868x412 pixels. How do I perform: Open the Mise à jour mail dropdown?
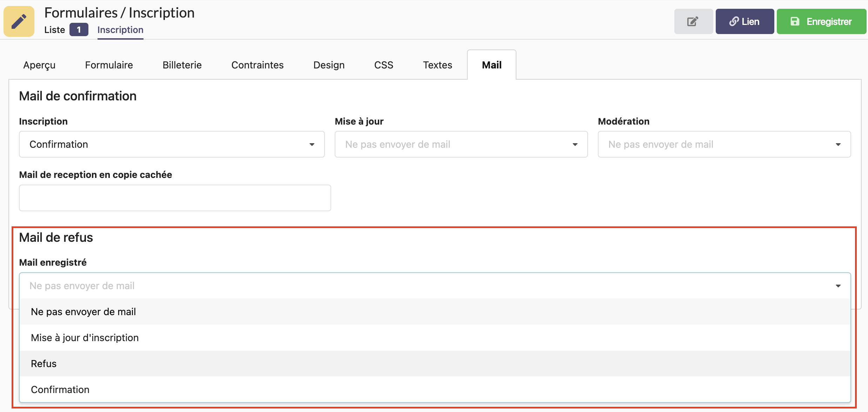point(461,144)
